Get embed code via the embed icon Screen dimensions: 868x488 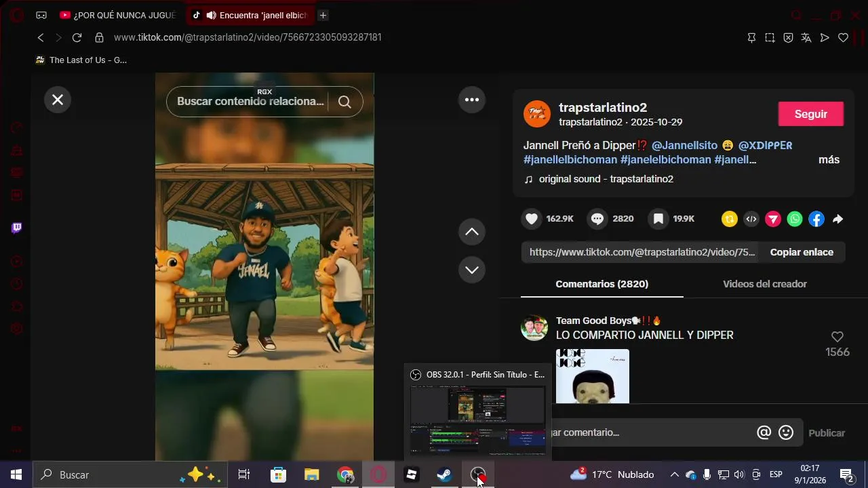pyautogui.click(x=751, y=219)
